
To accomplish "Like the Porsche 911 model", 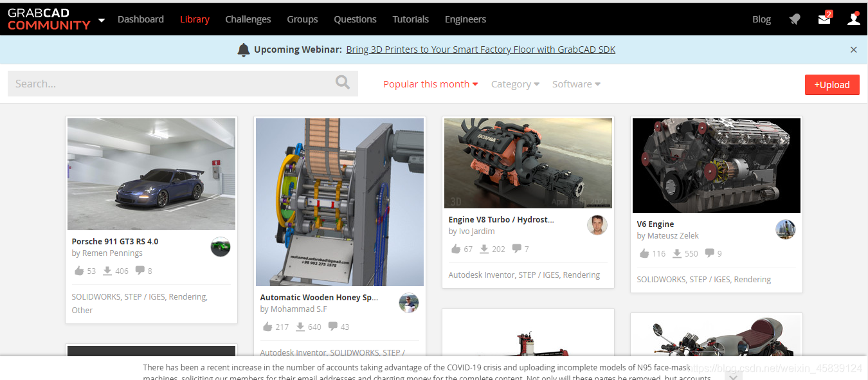I will click(79, 271).
